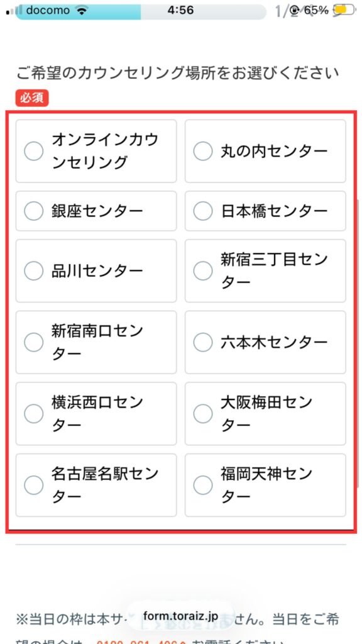Select the オンラインカウンセリング radio button
This screenshot has height=644, width=362.
(33, 151)
